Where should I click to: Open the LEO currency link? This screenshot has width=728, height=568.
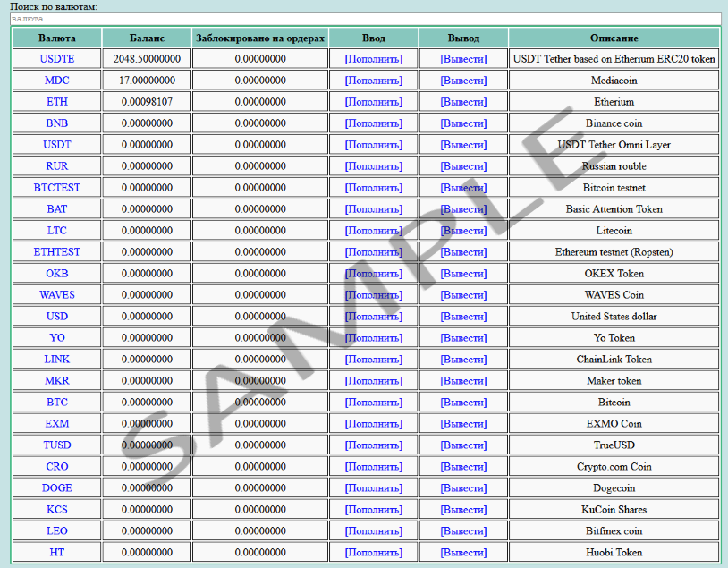[x=56, y=530]
